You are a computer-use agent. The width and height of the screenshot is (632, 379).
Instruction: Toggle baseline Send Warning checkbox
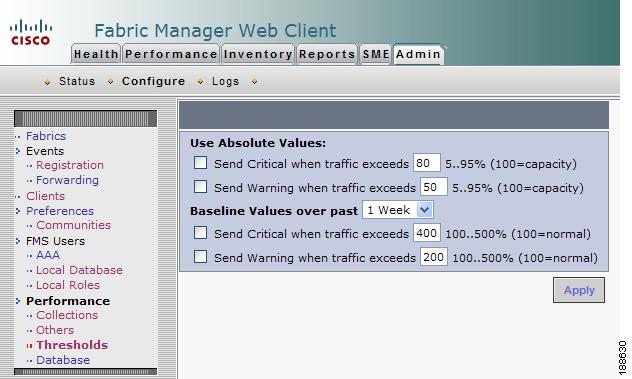click(x=200, y=256)
